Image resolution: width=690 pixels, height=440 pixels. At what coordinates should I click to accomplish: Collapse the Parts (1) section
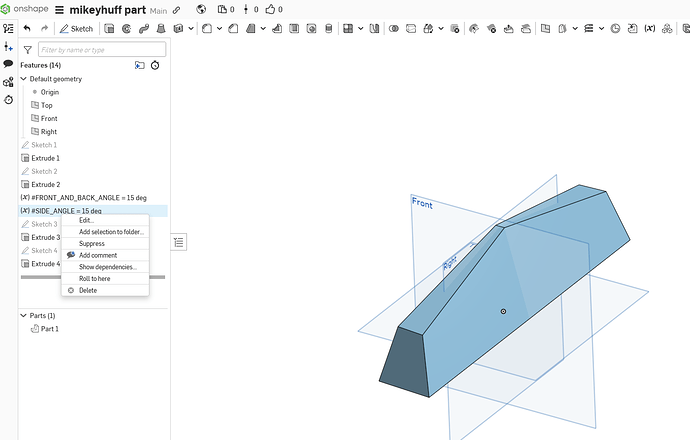tap(24, 315)
